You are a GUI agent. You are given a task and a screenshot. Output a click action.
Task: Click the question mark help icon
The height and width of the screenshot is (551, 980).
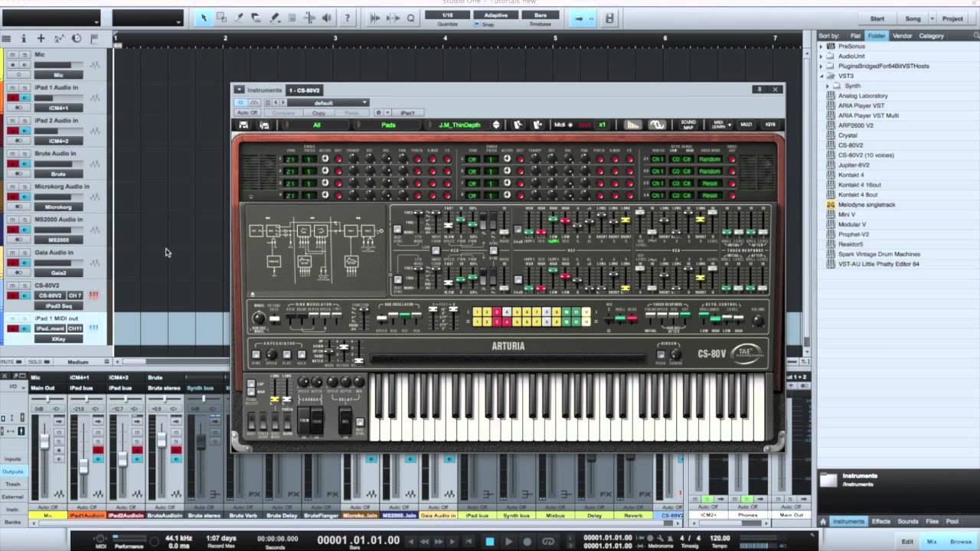point(347,18)
